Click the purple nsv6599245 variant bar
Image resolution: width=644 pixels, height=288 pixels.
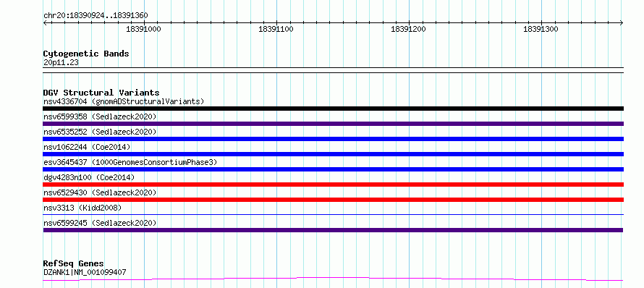point(333,230)
